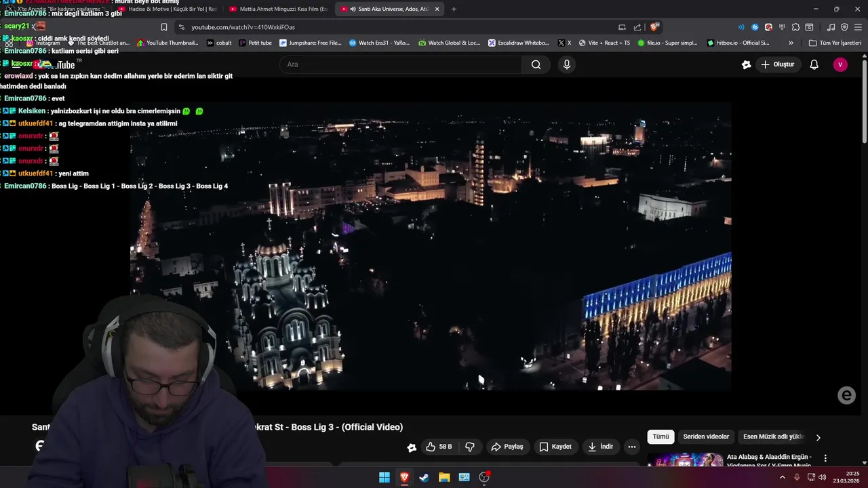Open File Explorer from the taskbar
Image resolution: width=868 pixels, height=488 pixels.
pos(444,477)
